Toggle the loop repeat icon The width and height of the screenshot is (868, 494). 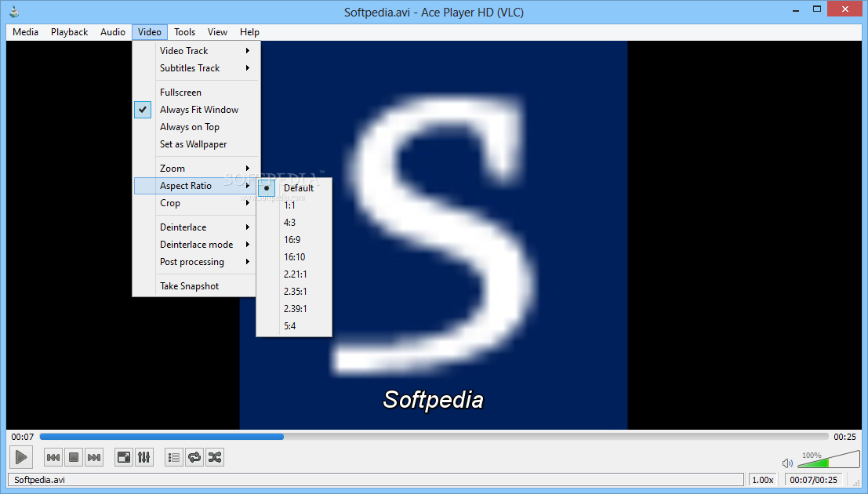194,457
